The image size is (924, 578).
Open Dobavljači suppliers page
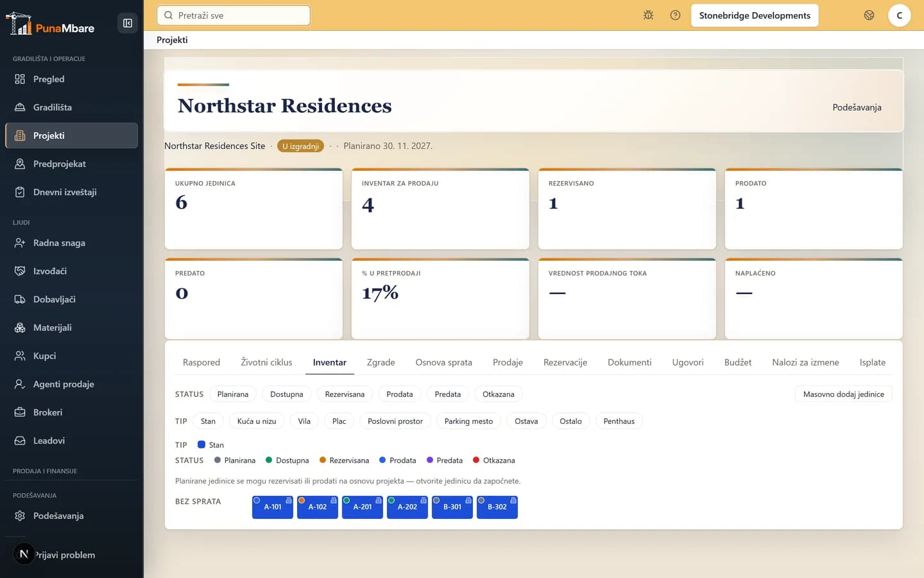pos(71,299)
